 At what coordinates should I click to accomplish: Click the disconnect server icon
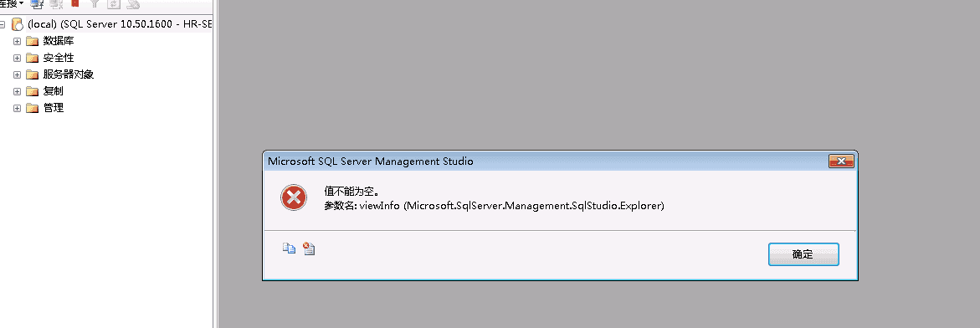pos(56,3)
